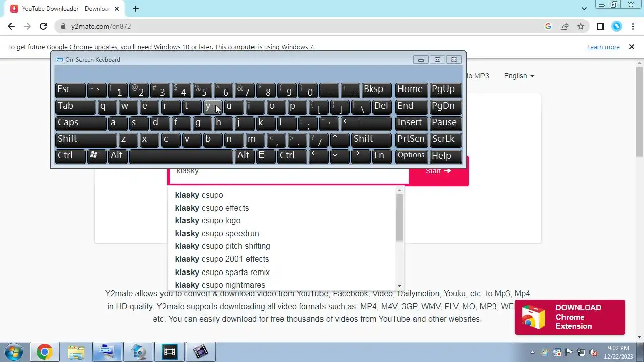
Task: Open the English language dropdown
Action: click(519, 76)
